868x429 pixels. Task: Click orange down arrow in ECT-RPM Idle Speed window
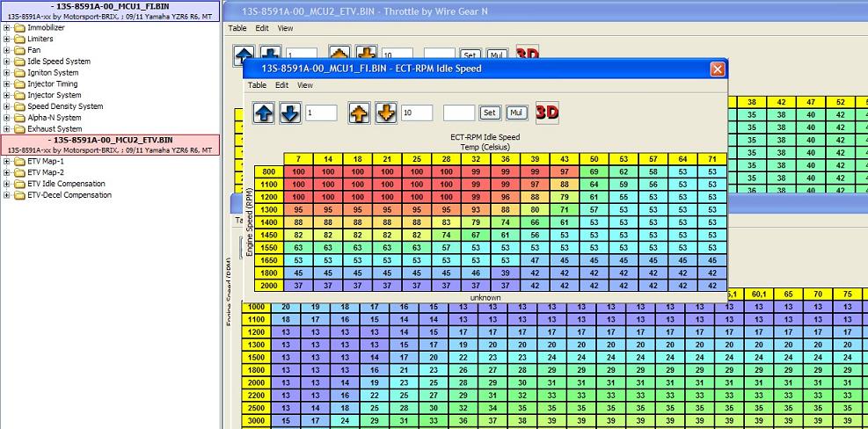click(x=386, y=113)
